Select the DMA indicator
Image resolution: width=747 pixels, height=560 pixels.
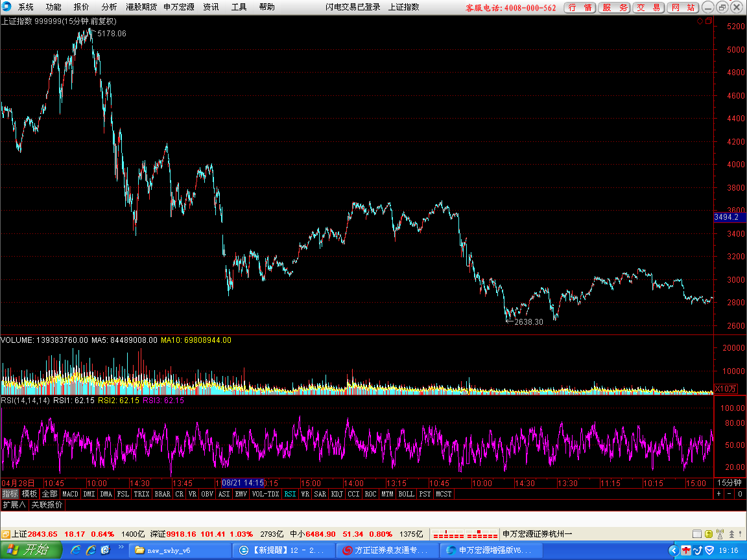tap(106, 494)
